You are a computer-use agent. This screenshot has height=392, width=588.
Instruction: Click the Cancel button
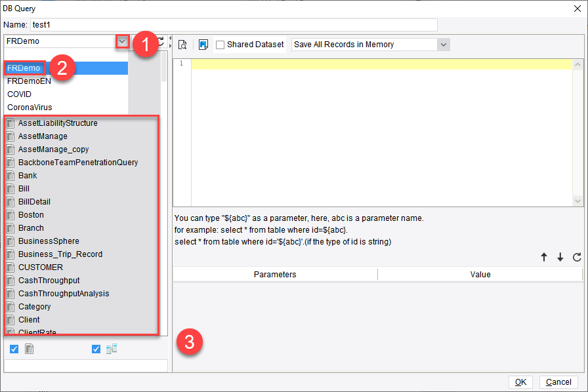[558, 382]
